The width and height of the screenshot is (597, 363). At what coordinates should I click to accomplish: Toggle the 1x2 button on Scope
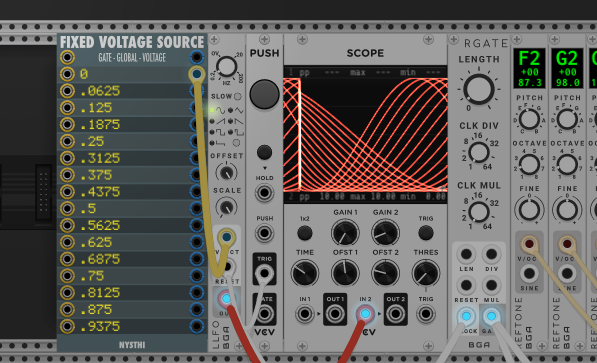pyautogui.click(x=305, y=233)
